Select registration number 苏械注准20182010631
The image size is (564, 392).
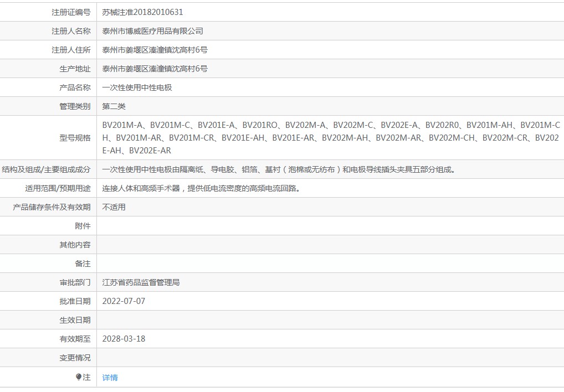[x=142, y=12]
